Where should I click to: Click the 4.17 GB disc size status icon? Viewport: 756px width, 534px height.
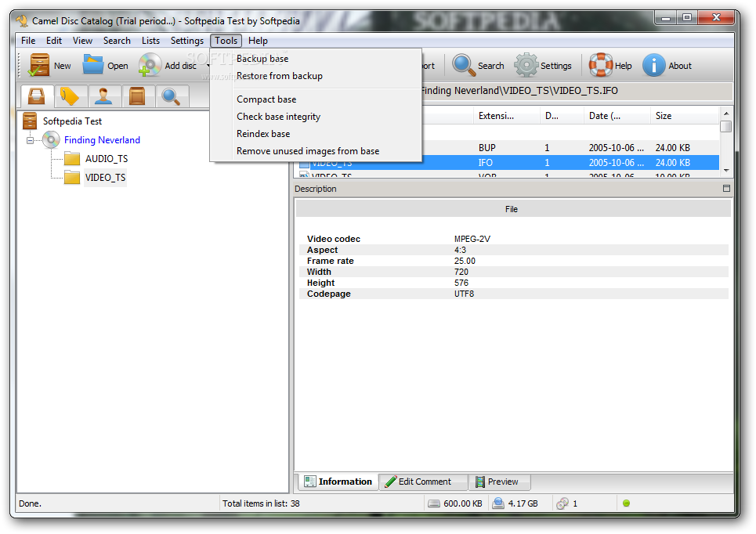click(x=498, y=503)
